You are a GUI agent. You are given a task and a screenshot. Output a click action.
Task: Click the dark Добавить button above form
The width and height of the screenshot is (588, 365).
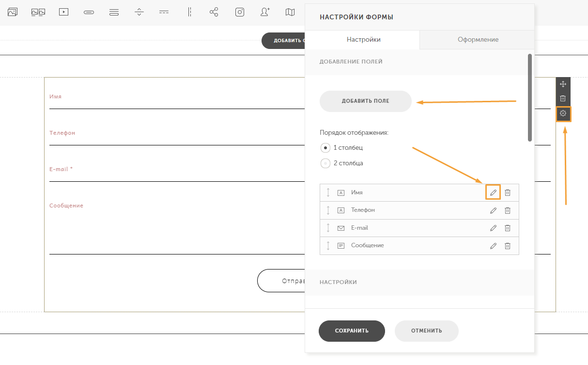coord(283,41)
